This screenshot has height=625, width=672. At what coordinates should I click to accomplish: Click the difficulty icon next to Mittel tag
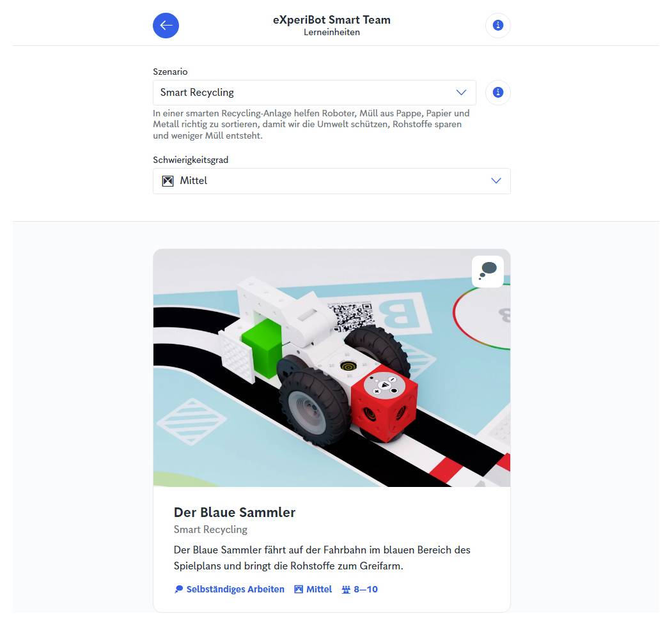(299, 589)
